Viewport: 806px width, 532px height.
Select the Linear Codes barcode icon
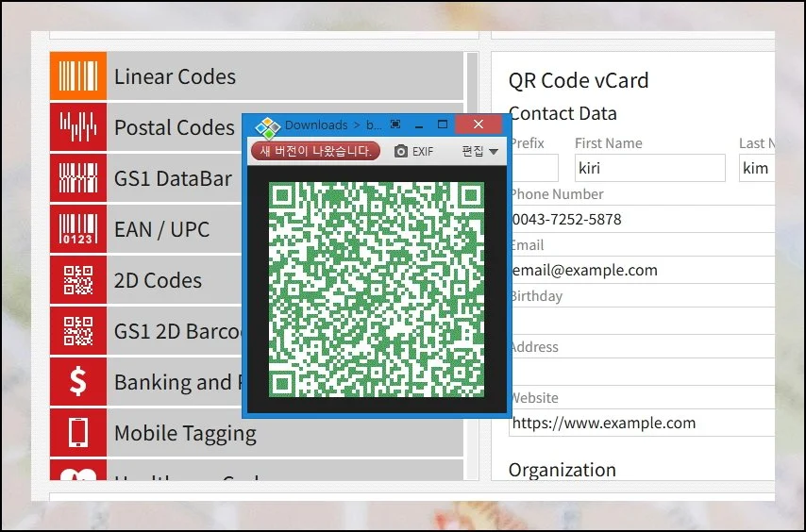[77, 76]
